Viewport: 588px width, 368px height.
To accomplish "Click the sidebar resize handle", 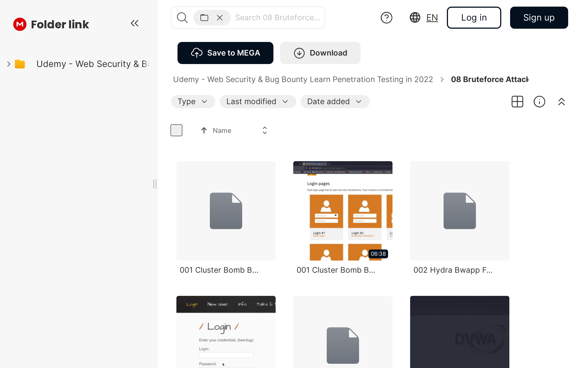I will tap(155, 184).
